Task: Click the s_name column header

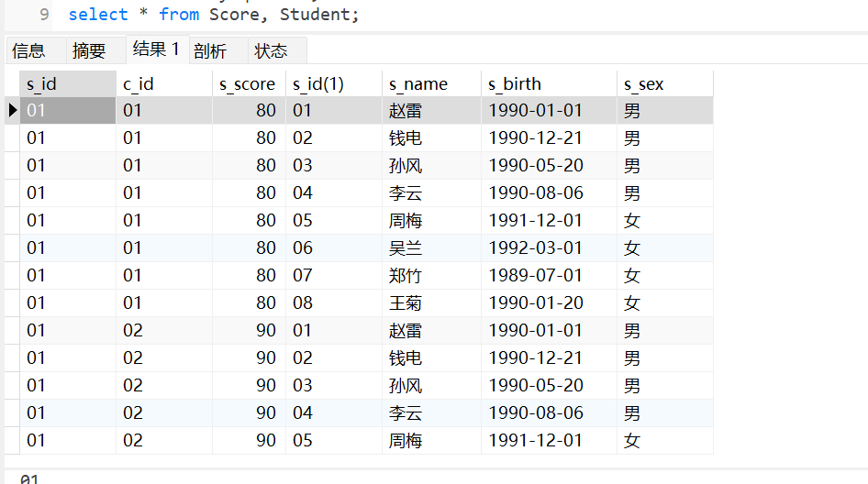Action: coord(431,84)
